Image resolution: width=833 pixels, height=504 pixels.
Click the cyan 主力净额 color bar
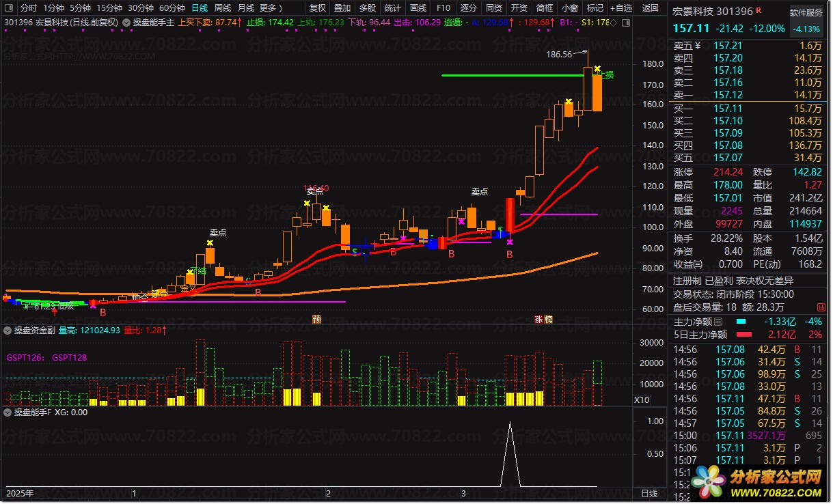click(x=741, y=322)
